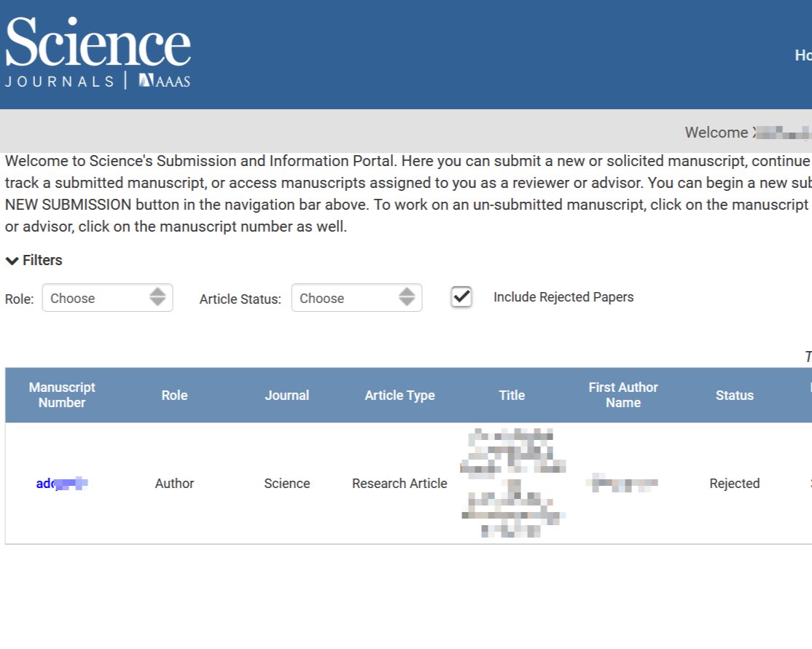The image size is (812, 649).
Task: Click the Journal column header
Action: click(287, 396)
